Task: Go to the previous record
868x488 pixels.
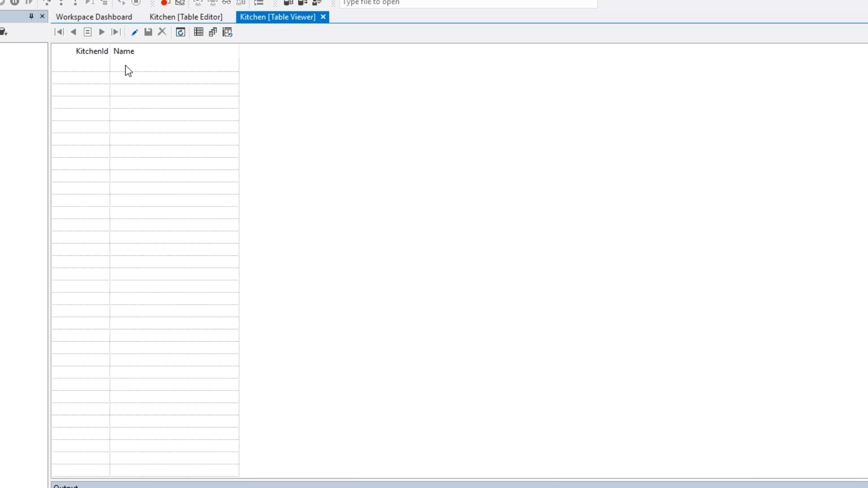Action: (73, 32)
